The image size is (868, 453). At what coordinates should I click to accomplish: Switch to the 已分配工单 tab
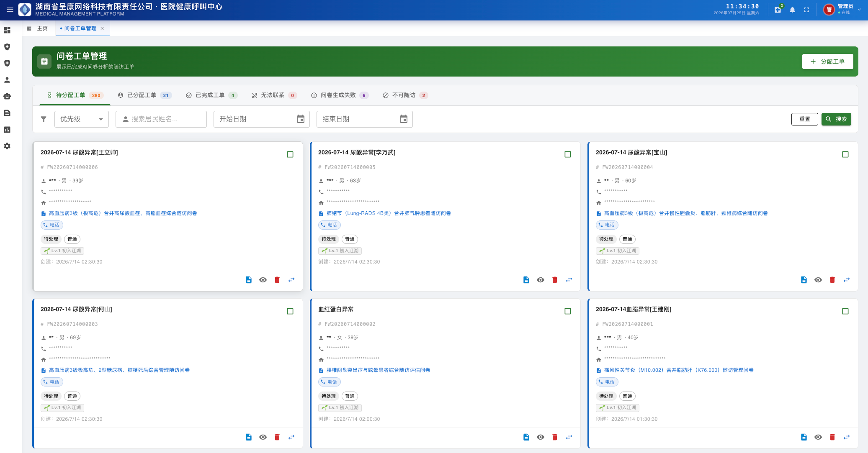point(144,95)
